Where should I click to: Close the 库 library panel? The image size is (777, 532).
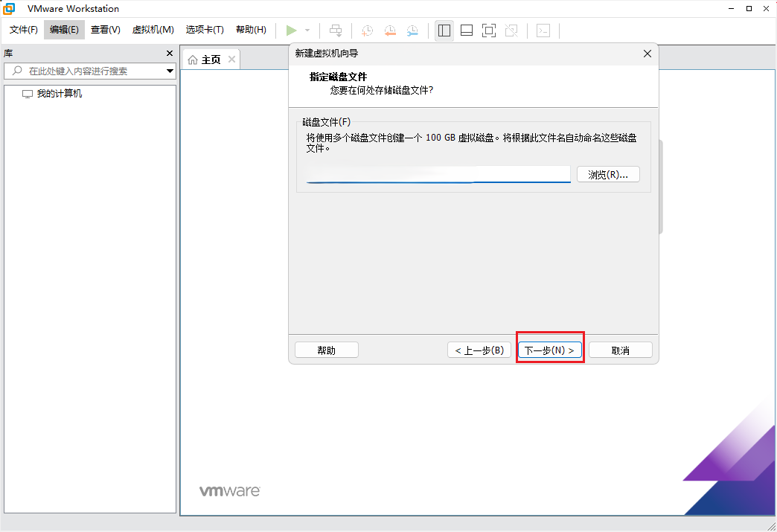pyautogui.click(x=170, y=53)
